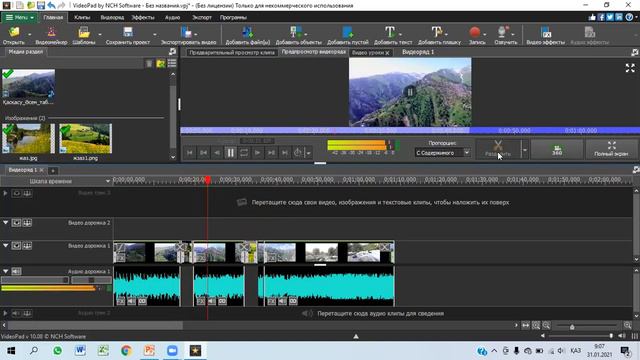
Task: Toggle link icon on first audio clip
Action: point(142,301)
